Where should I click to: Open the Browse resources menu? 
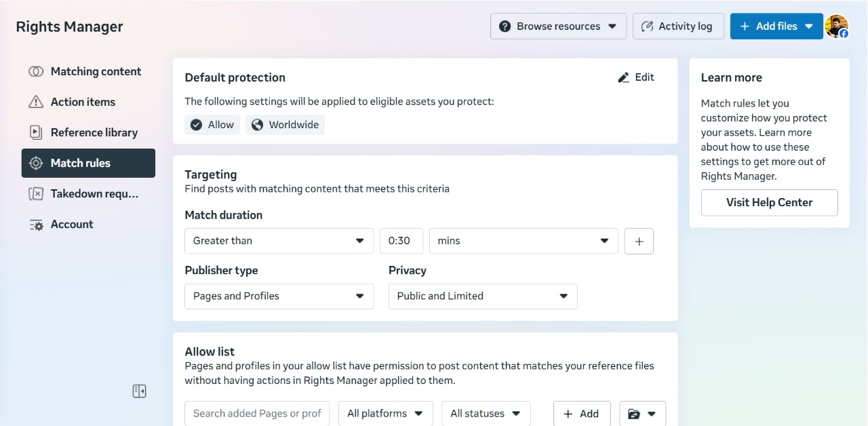(558, 26)
